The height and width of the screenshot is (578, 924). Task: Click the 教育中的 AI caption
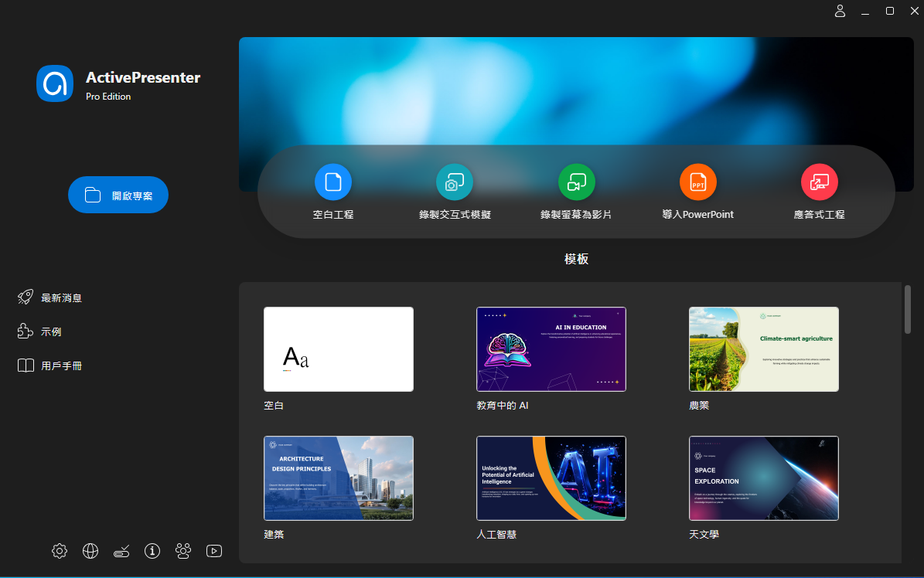[x=502, y=406]
